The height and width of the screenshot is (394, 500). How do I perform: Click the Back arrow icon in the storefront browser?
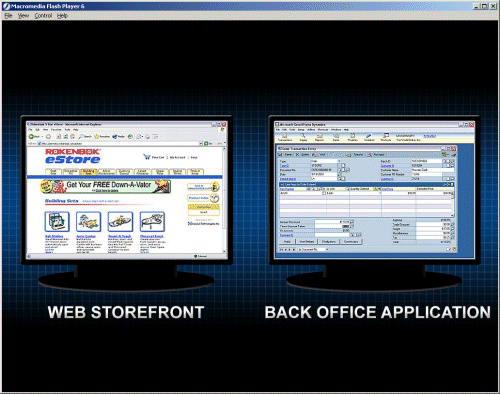pos(31,136)
